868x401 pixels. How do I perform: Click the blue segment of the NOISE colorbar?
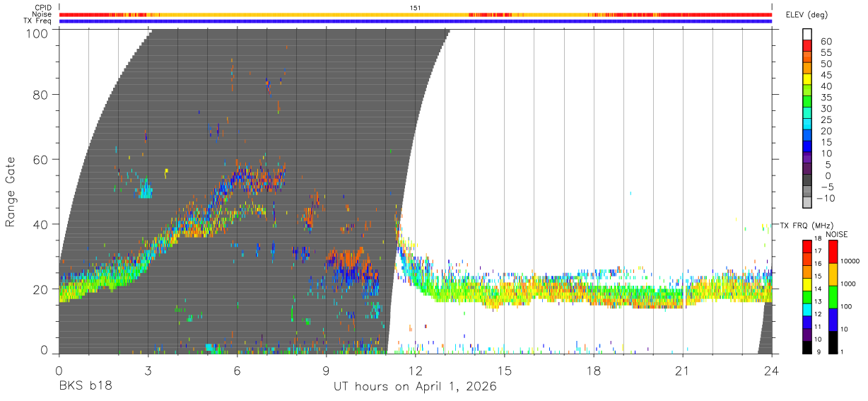[833, 319]
